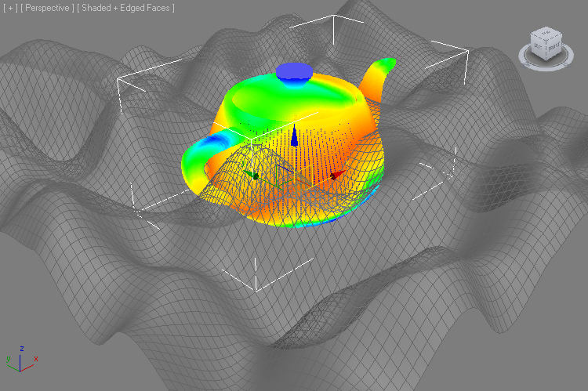Select the blue teapot lid knob
This screenshot has width=588, height=391.
point(294,71)
